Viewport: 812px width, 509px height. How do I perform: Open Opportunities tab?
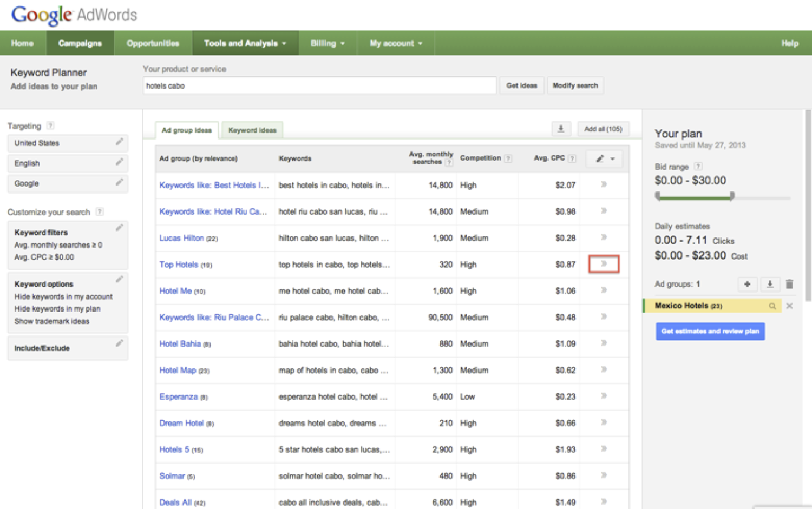[153, 43]
